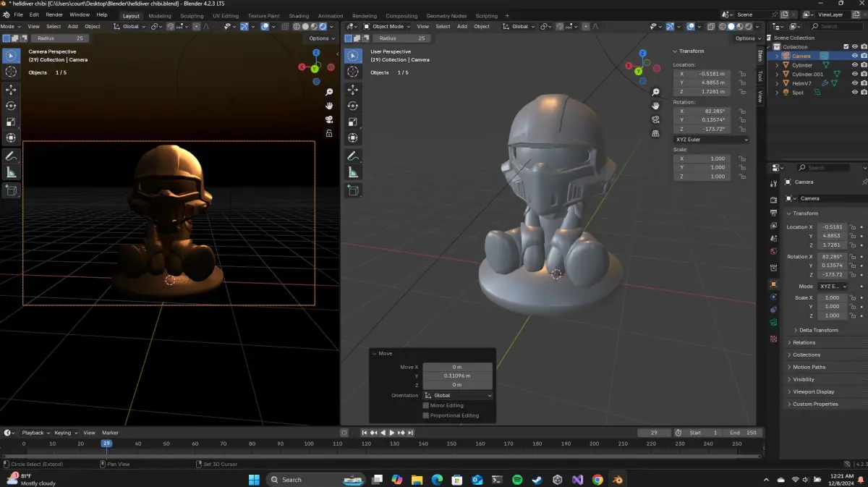Click zoom magnifier icon in right viewport

click(x=656, y=92)
